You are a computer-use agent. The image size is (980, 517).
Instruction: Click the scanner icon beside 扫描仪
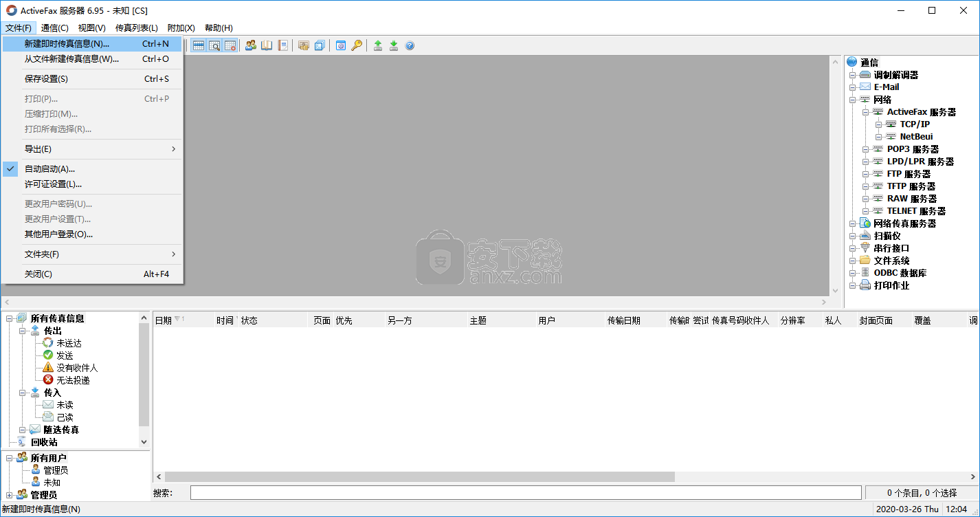[x=865, y=236]
